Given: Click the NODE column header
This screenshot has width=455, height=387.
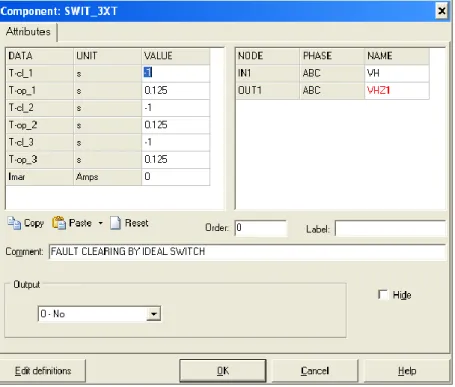Looking at the screenshot, I should click(268, 56).
